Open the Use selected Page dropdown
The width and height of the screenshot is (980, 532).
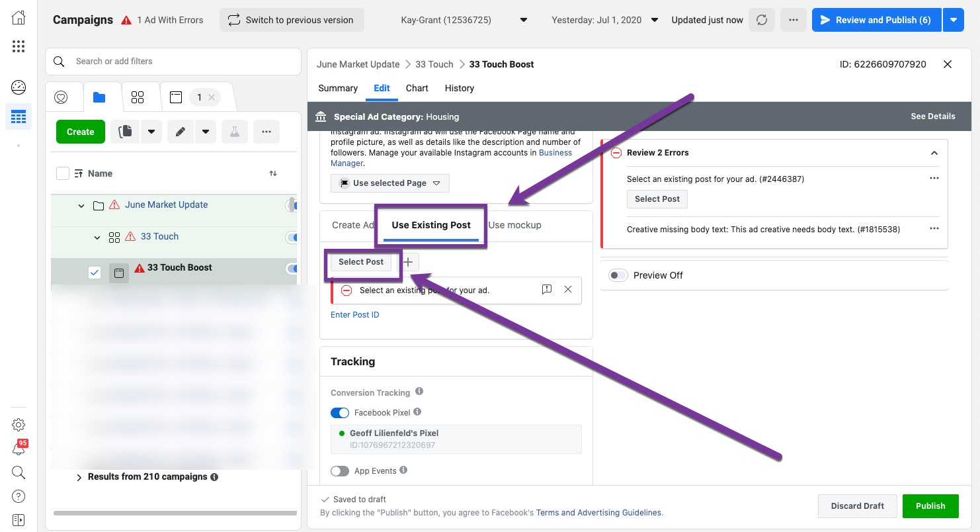click(x=389, y=183)
